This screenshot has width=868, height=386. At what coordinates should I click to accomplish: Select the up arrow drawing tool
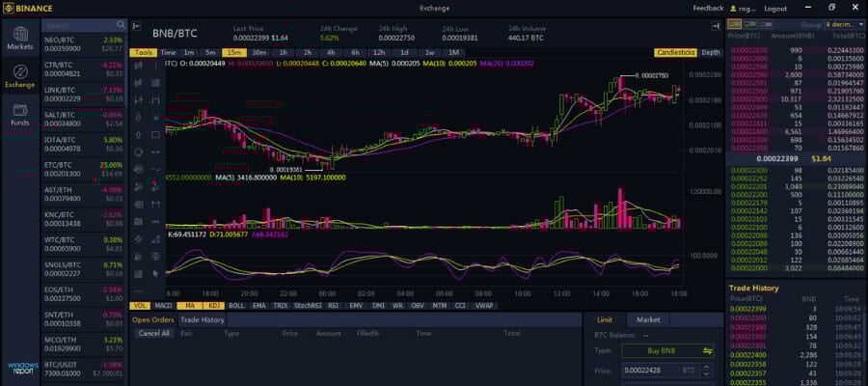click(x=138, y=134)
